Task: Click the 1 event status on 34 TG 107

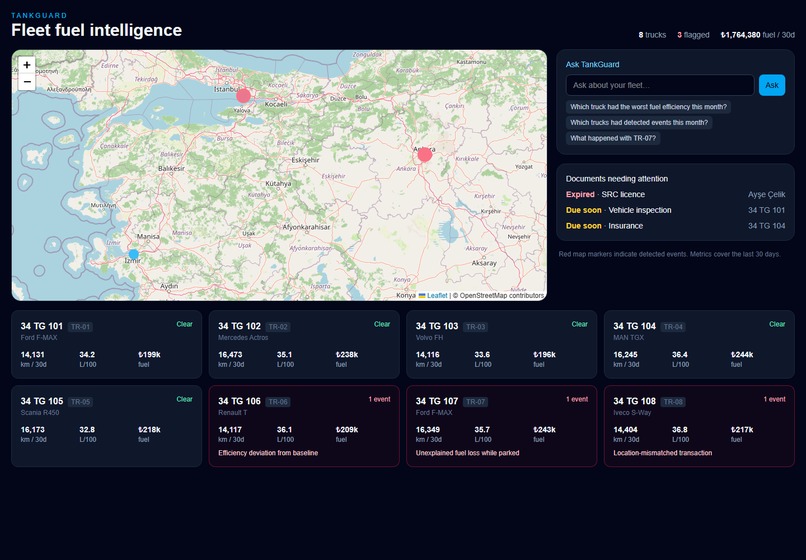Action: tap(577, 399)
